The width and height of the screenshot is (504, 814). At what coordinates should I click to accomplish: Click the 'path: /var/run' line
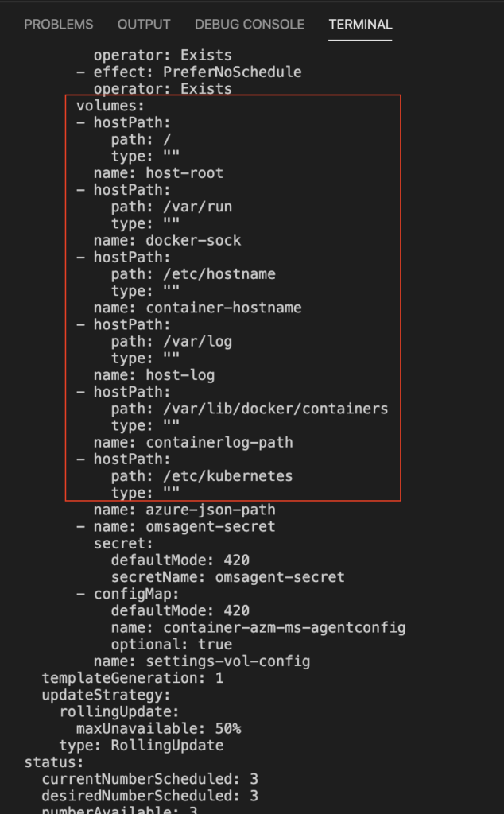point(171,207)
